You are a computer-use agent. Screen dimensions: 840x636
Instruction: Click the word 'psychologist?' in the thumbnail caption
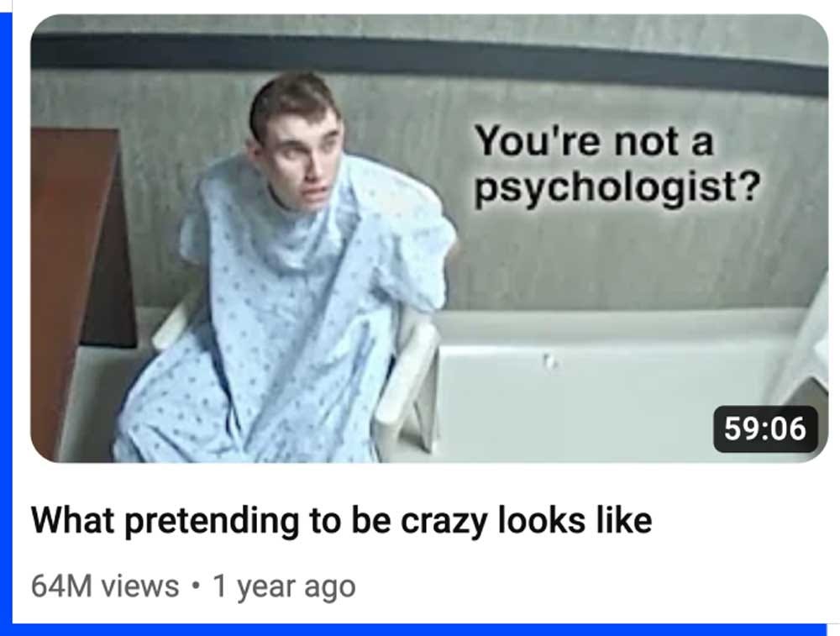(x=617, y=187)
